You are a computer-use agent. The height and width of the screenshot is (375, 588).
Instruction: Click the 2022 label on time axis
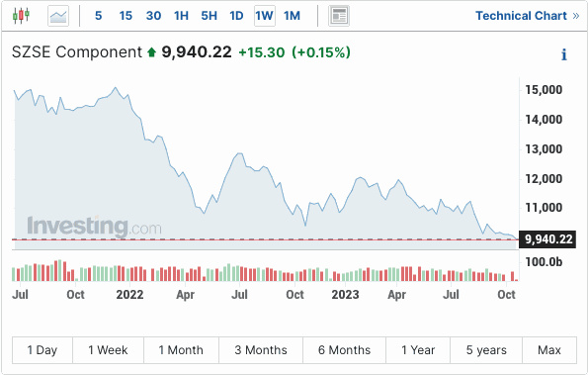coord(129,295)
